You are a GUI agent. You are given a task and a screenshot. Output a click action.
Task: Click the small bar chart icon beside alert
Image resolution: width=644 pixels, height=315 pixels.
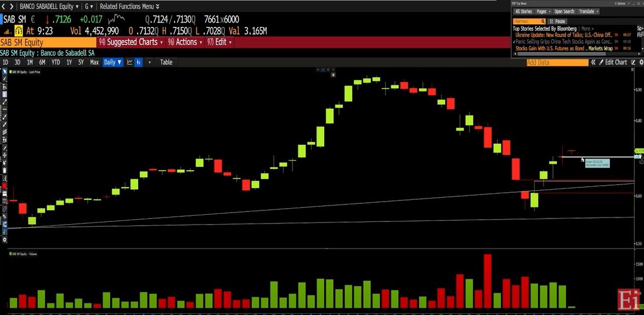[x=7, y=31]
